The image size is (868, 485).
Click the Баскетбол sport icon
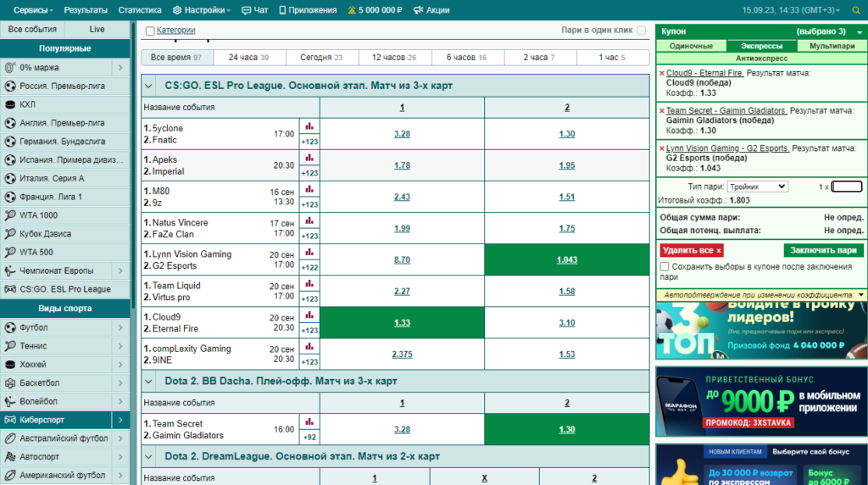tap(10, 382)
